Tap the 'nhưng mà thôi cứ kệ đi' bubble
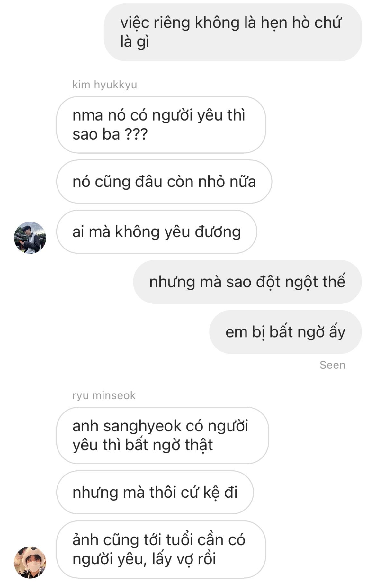This screenshot has width=376, height=588. click(x=155, y=492)
